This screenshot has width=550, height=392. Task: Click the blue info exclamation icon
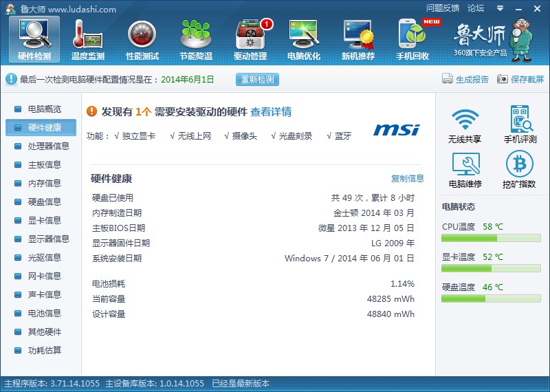point(11,79)
